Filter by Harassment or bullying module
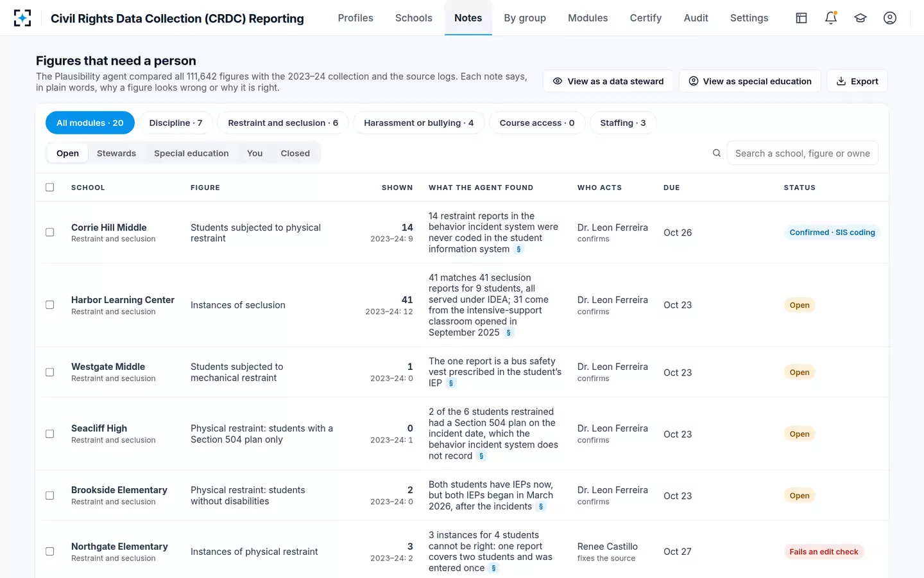This screenshot has height=578, width=924. point(419,123)
